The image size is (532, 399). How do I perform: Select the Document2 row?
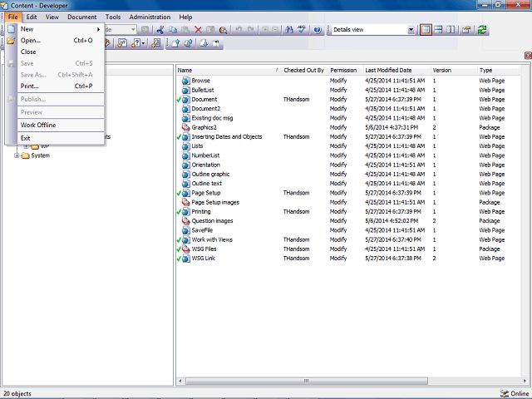point(347,109)
